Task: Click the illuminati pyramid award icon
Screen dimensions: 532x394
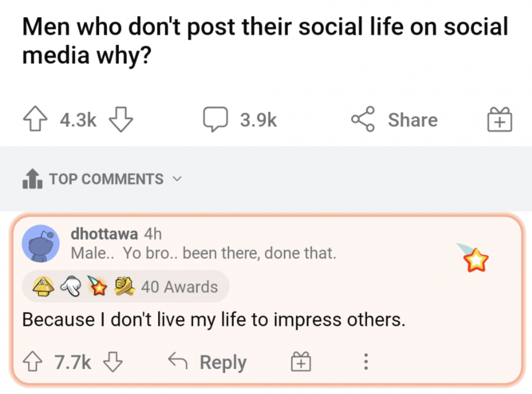Action: click(x=43, y=286)
